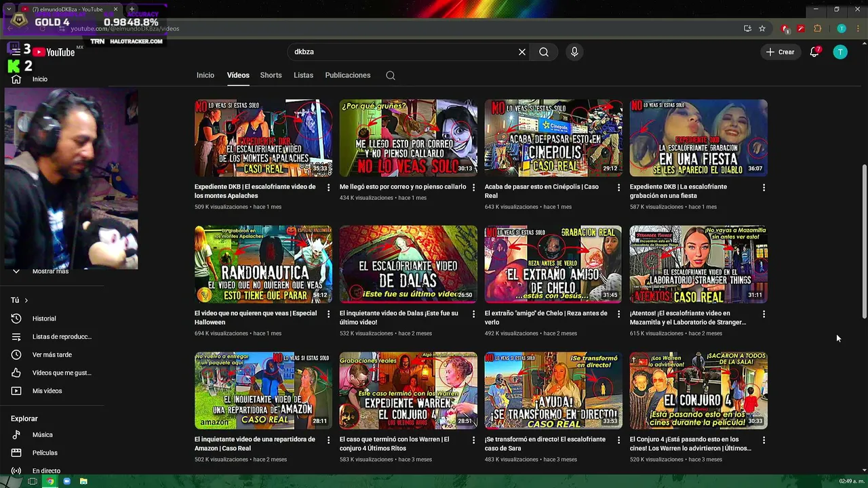Open title 'El inquietante video de una repartidora'
Screen dimensions: 868x488
pyautogui.click(x=255, y=444)
